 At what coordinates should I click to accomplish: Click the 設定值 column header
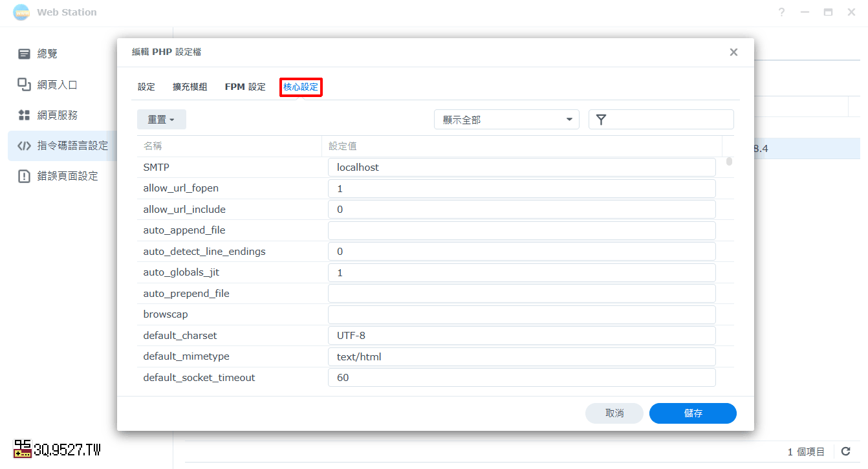tap(522, 146)
